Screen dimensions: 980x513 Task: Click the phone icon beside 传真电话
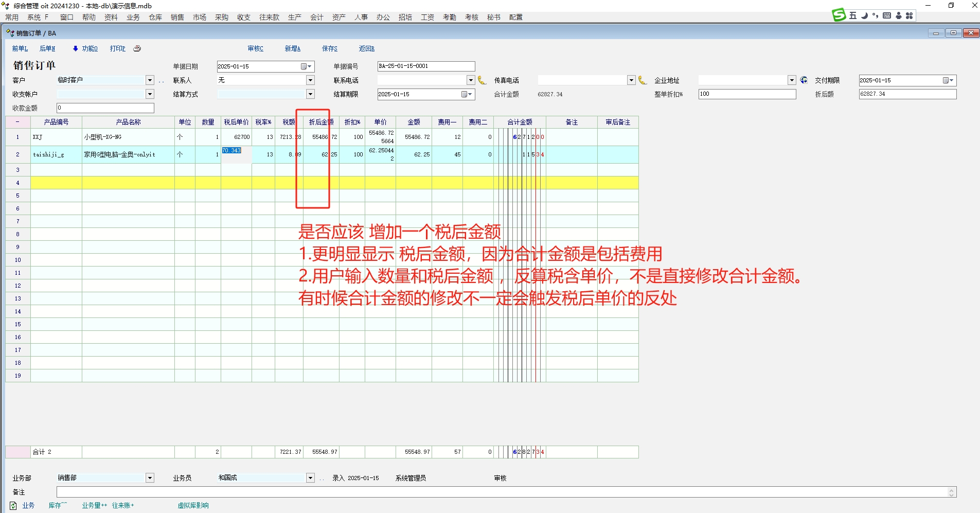pos(643,80)
